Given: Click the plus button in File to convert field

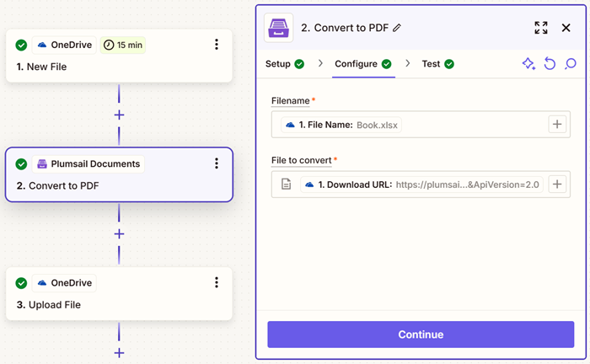Looking at the screenshot, I should (x=557, y=185).
